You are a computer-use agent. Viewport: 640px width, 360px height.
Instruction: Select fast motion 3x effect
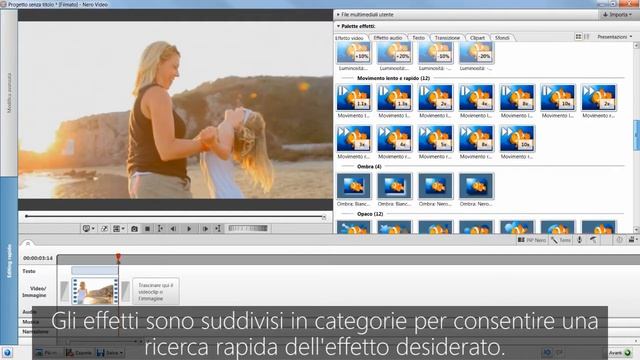(353, 138)
